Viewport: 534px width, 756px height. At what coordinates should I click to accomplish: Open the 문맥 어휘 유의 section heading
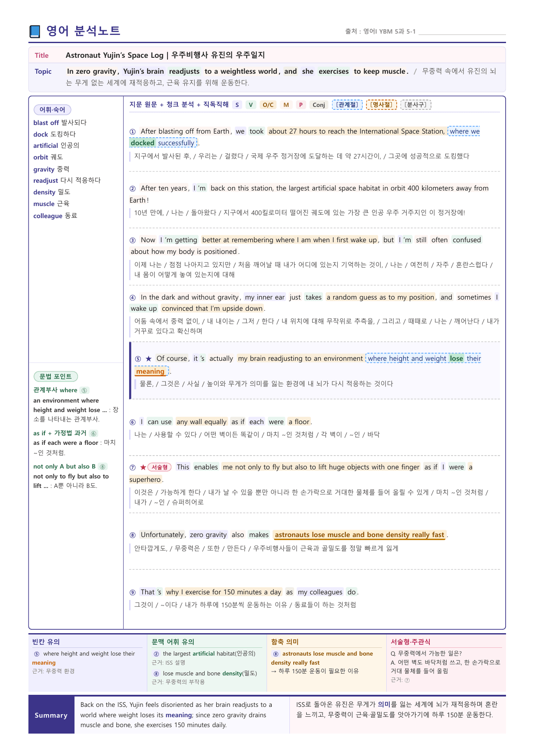click(x=173, y=642)
